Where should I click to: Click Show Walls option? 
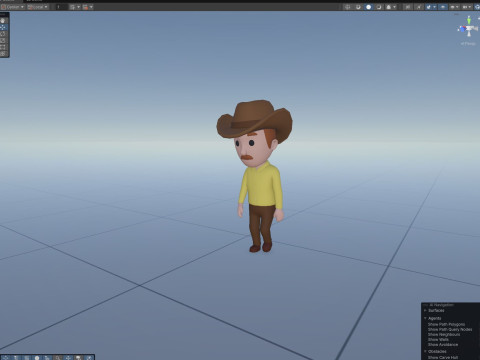coord(438,339)
